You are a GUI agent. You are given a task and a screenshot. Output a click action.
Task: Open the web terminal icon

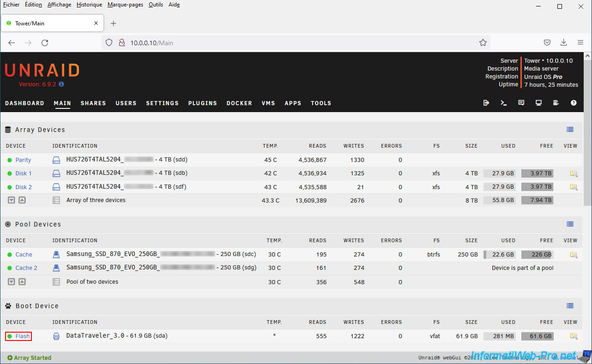pyautogui.click(x=504, y=103)
